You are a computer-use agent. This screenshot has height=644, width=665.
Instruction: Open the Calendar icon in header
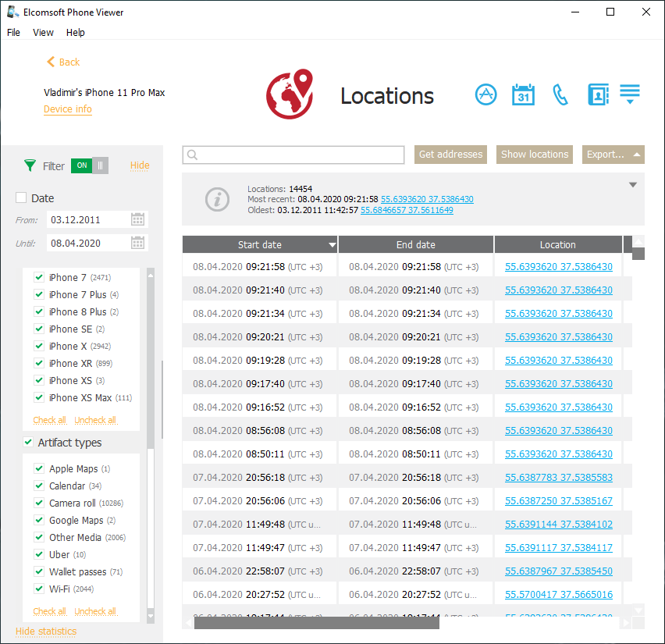pos(523,95)
